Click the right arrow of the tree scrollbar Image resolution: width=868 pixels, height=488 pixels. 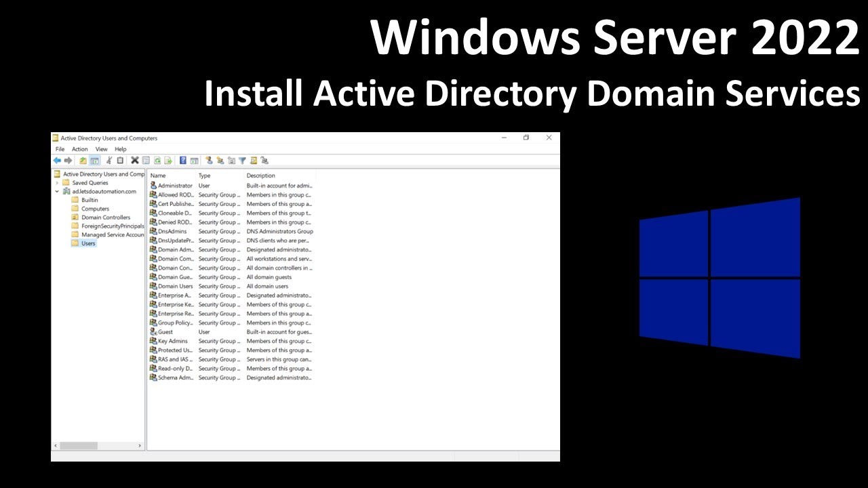[140, 445]
